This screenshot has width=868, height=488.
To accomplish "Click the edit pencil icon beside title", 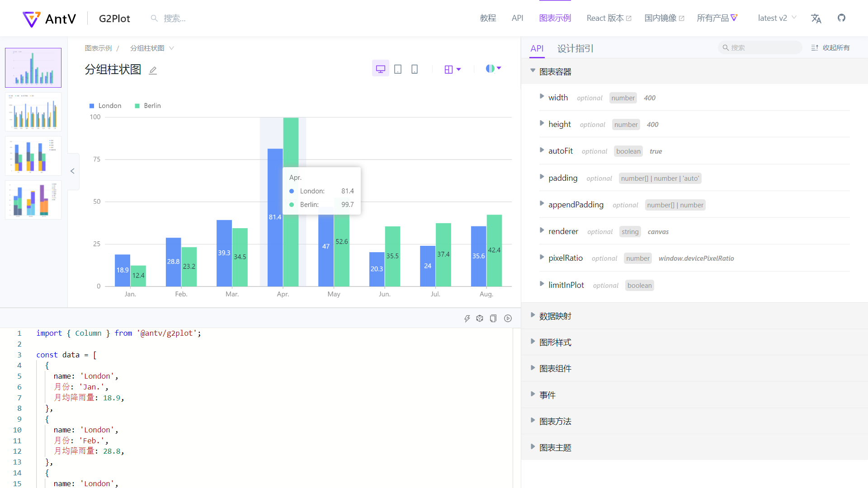I will click(153, 70).
